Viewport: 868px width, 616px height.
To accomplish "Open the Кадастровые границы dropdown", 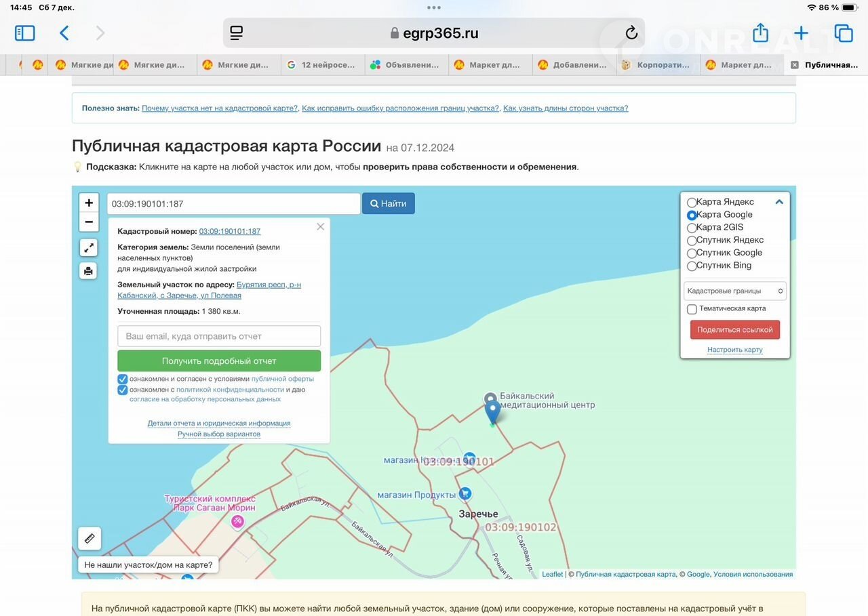I will tap(735, 291).
